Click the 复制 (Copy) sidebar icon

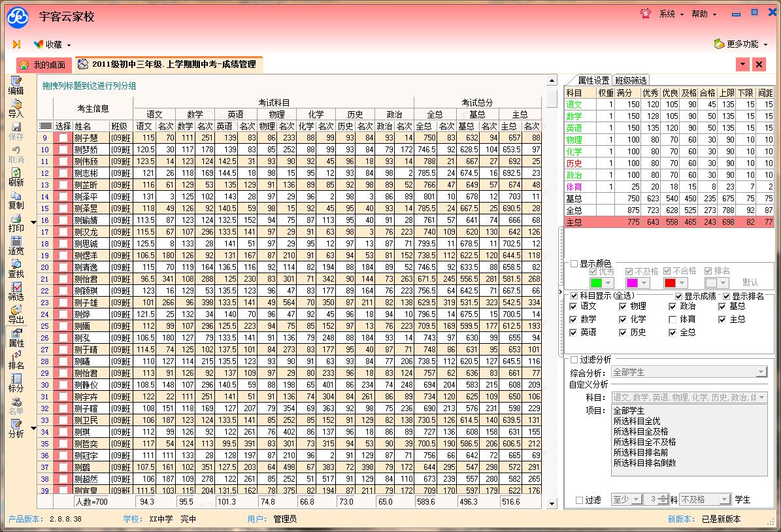pyautogui.click(x=16, y=200)
